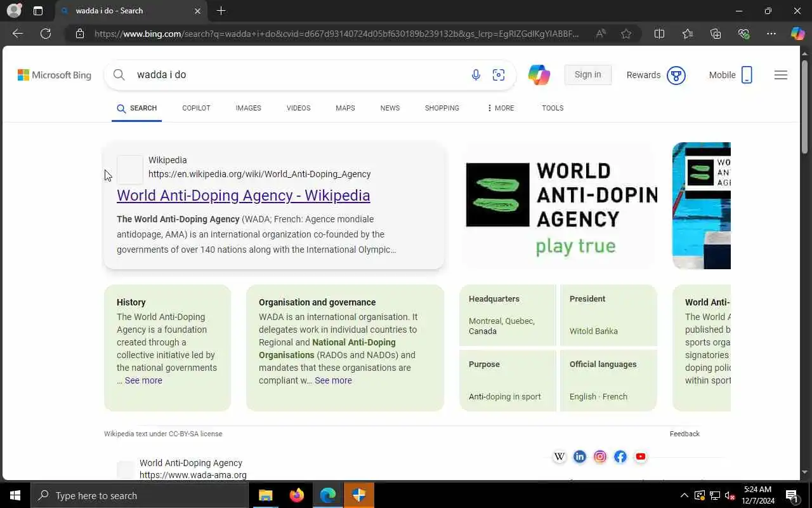Open LinkedIn social icon

click(580, 457)
